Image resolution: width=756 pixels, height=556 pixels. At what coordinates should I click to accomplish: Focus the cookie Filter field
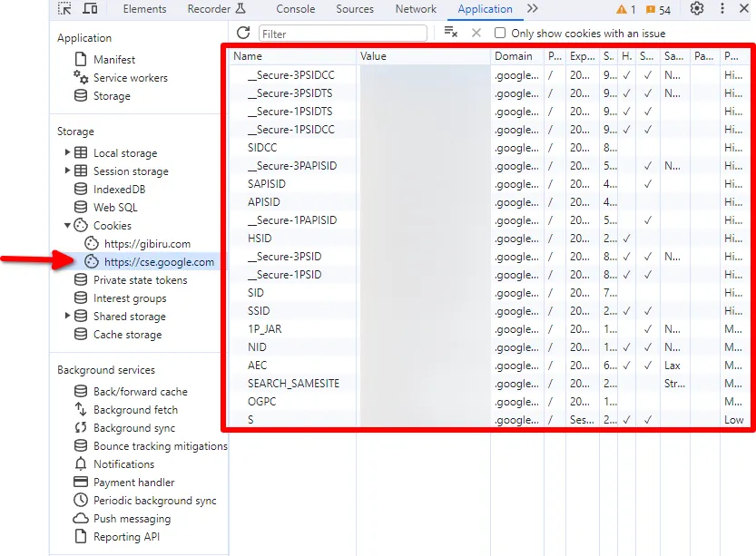coord(343,34)
